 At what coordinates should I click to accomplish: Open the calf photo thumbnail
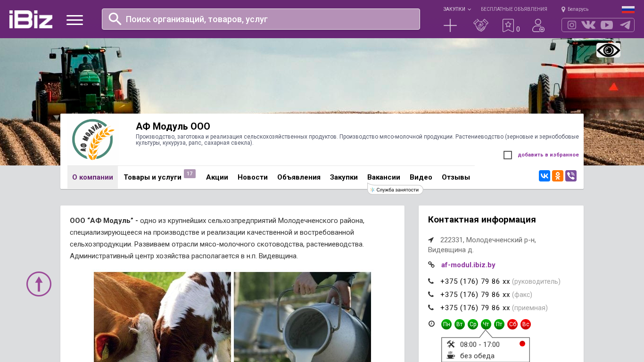(x=162, y=317)
